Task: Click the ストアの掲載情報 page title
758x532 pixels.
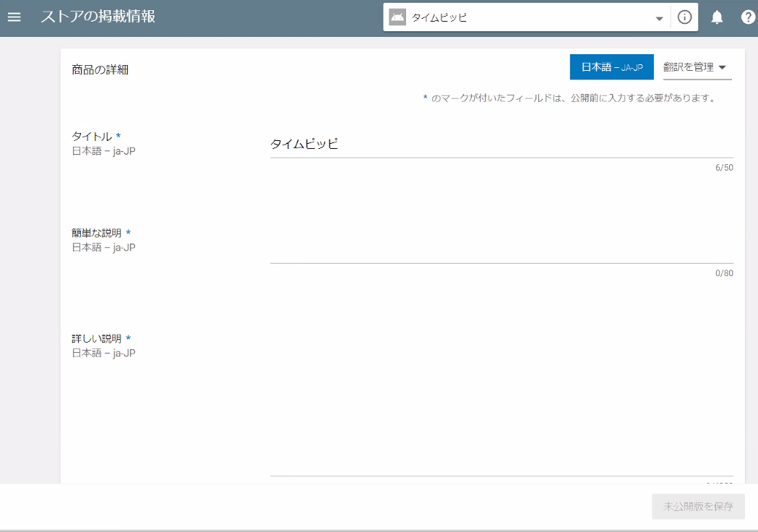Action: tap(98, 17)
